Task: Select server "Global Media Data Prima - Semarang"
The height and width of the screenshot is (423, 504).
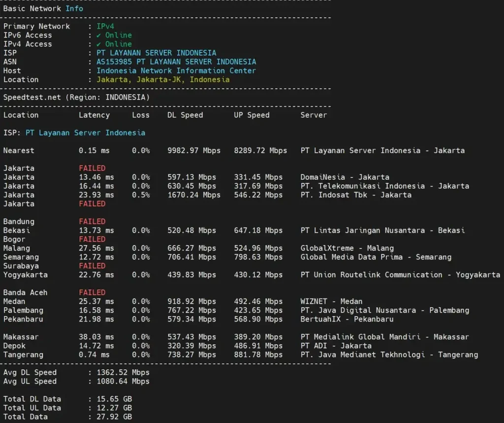Action: pos(376,258)
